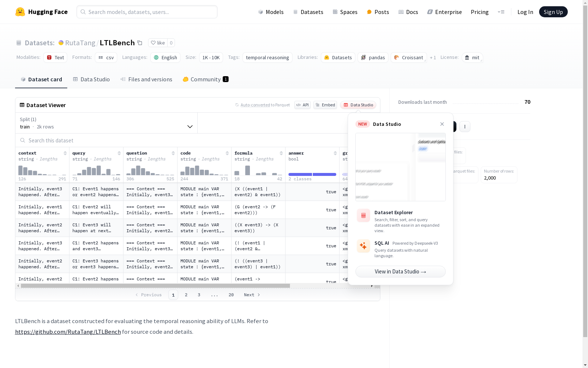The width and height of the screenshot is (588, 368).
Task: Select the pandas library tag
Action: [x=373, y=57]
